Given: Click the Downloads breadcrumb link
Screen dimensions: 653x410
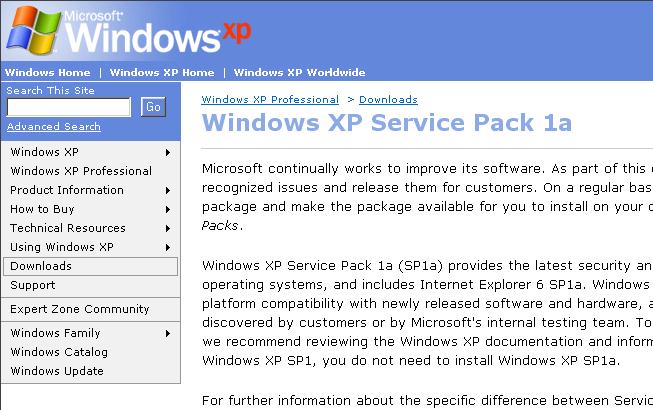Looking at the screenshot, I should click(388, 100).
